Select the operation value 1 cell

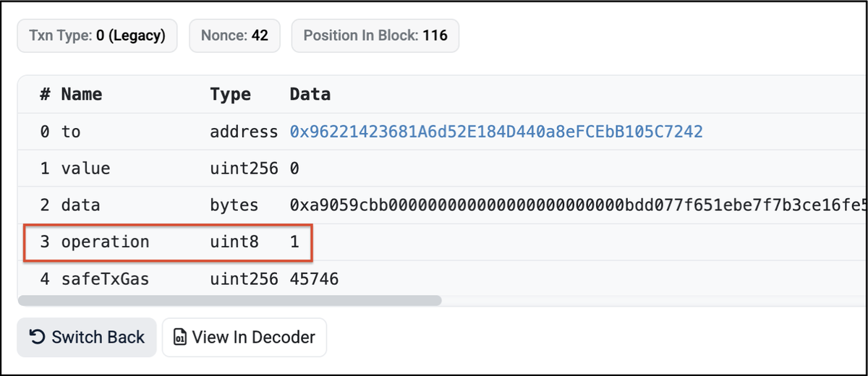point(294,242)
